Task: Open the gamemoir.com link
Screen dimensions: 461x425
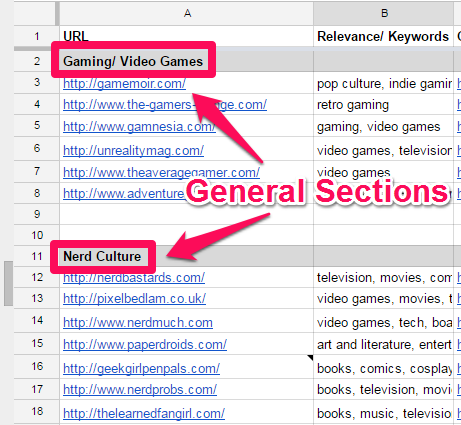Action: (124, 83)
